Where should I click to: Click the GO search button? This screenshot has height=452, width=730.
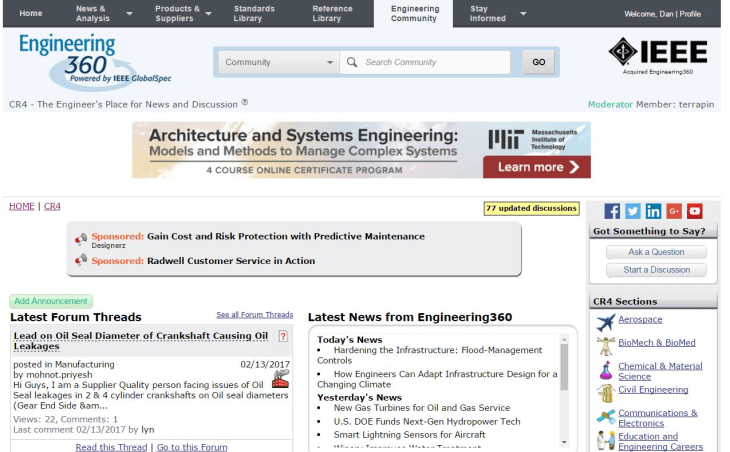click(539, 62)
